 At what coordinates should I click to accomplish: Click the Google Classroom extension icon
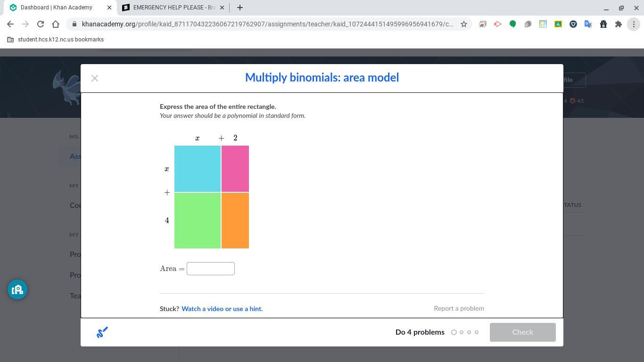(558, 24)
